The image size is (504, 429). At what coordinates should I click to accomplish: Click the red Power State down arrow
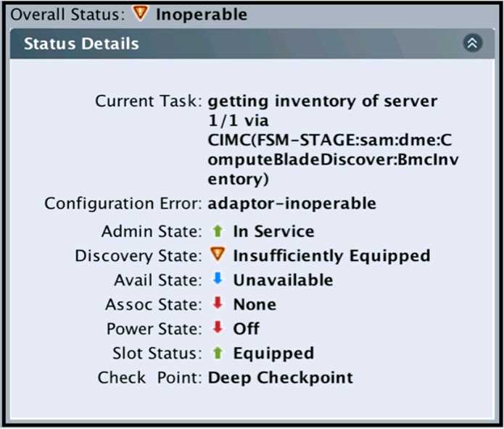(218, 328)
